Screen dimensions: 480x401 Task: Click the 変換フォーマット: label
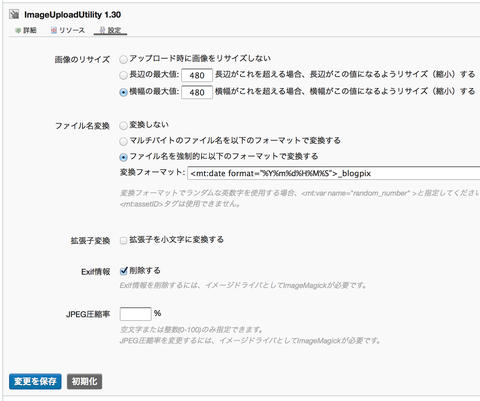(x=152, y=172)
